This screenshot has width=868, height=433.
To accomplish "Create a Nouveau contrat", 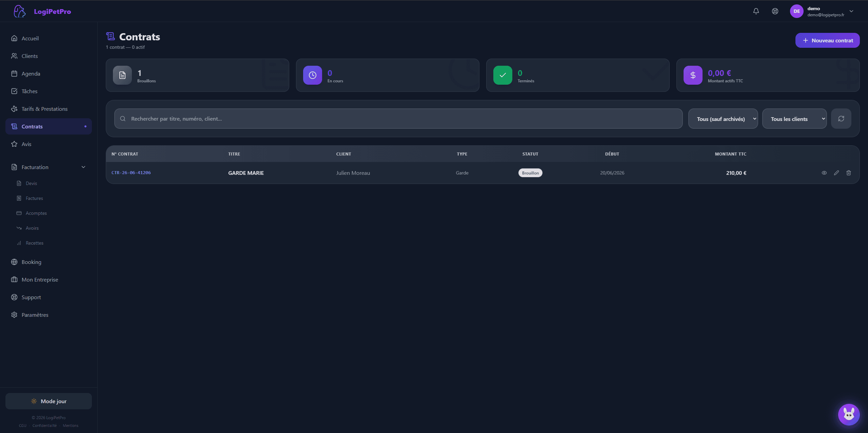I will click(x=827, y=40).
